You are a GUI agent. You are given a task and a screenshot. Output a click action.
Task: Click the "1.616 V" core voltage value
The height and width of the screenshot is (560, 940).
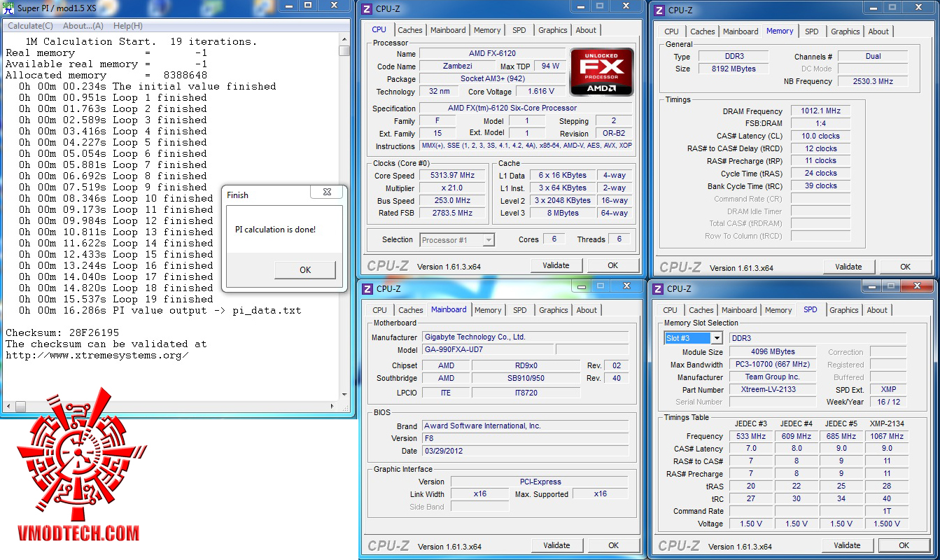coord(540,92)
